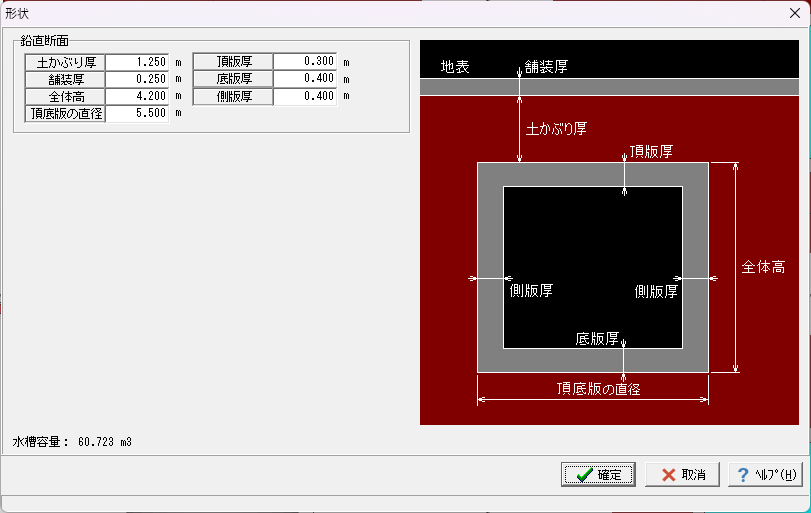Click the 鉛直断面 group heading
The height and width of the screenshot is (513, 811).
pyautogui.click(x=44, y=41)
